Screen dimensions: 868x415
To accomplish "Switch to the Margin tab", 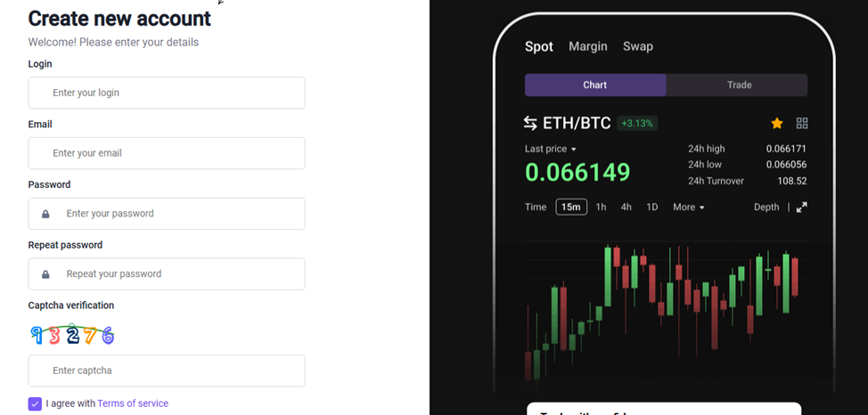I will pyautogui.click(x=588, y=46).
